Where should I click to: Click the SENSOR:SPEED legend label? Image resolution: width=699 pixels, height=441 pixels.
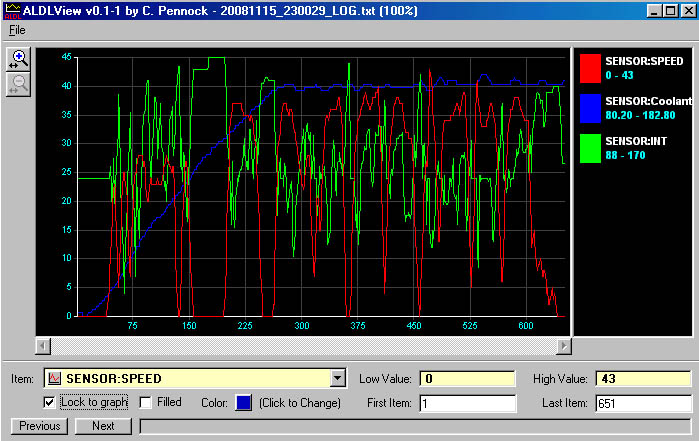click(644, 61)
